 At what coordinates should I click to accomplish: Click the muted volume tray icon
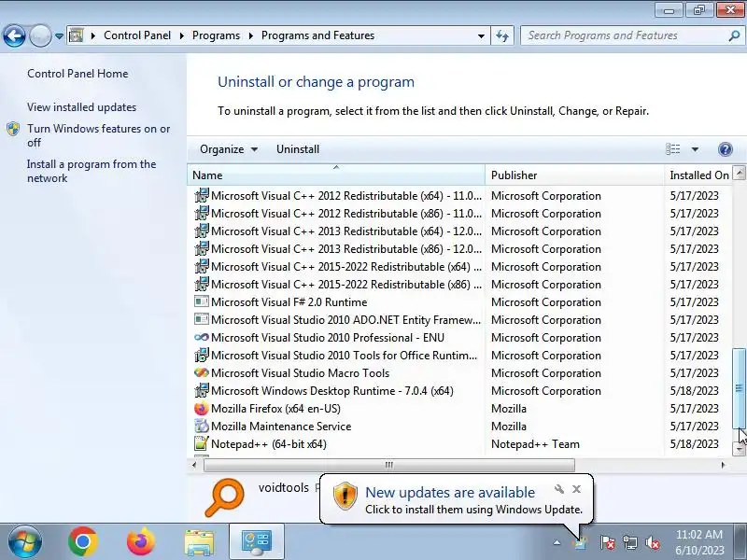tap(652, 542)
